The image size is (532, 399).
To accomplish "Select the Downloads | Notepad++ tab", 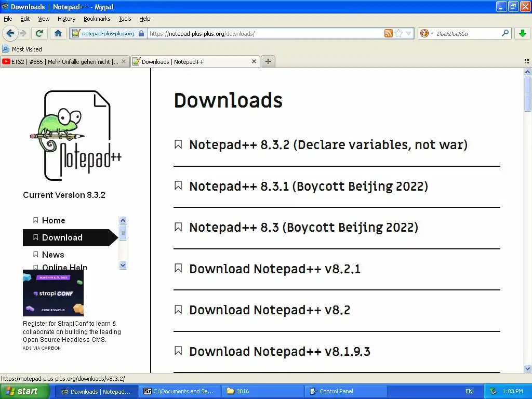I will point(195,61).
